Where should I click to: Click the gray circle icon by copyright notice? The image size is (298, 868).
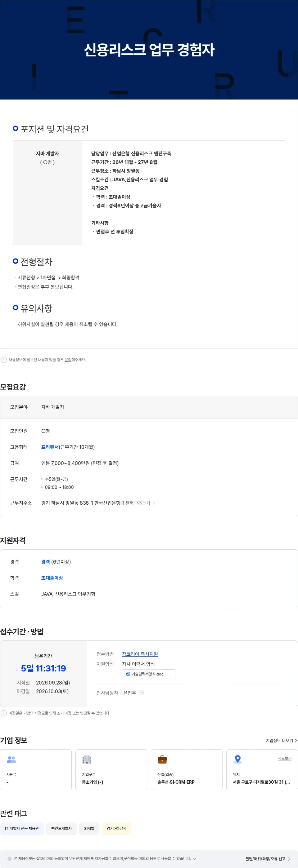[9, 859]
